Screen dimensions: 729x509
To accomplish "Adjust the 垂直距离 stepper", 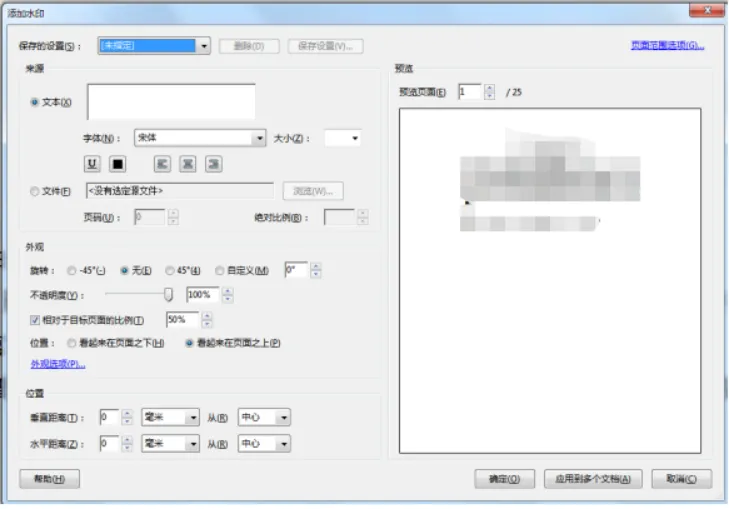I will pos(127,417).
